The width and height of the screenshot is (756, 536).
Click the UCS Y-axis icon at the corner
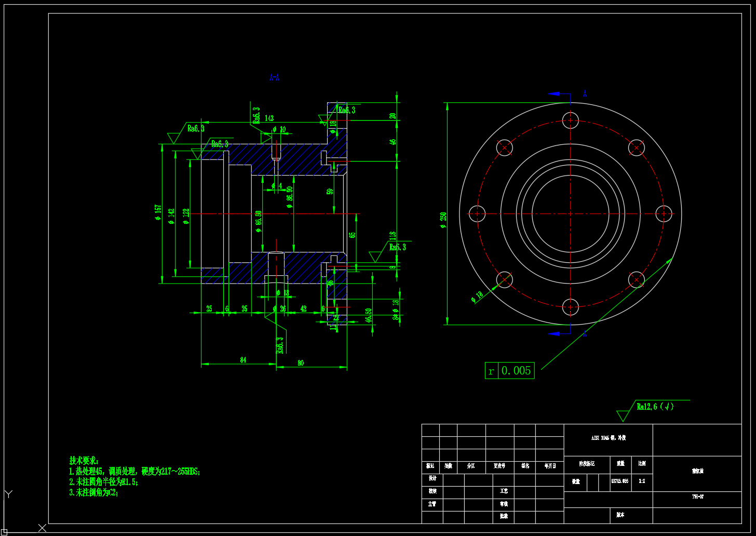coord(8,494)
